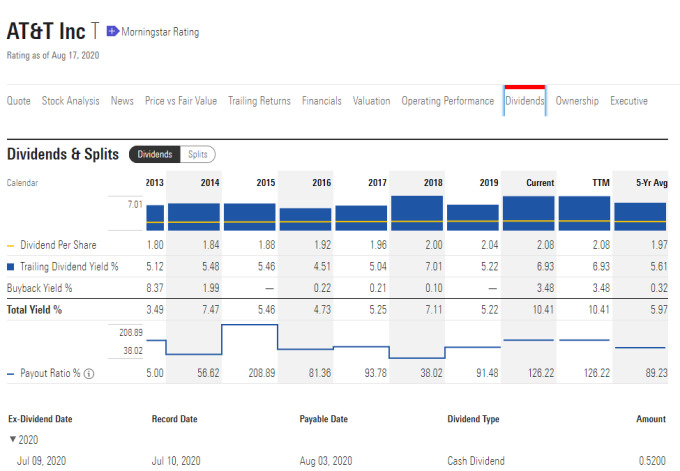Click the 2013 buyback yield 8.37
Screen dimensions: 680x471
pyautogui.click(x=155, y=288)
